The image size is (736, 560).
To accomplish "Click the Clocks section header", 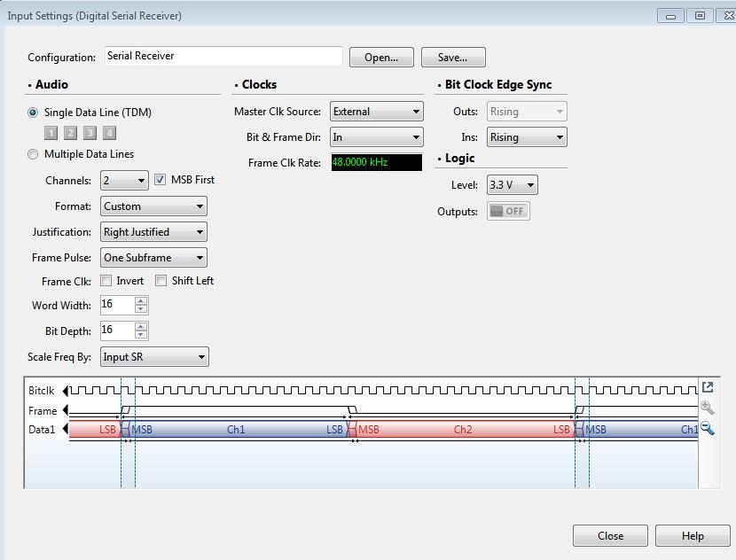I will [259, 84].
